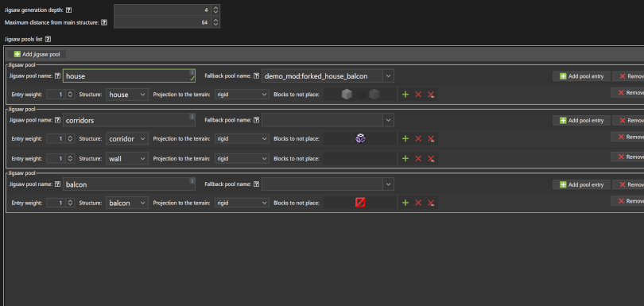Click help icon beside Maximum distance from main structure
This screenshot has width=644, height=306.
104,22
